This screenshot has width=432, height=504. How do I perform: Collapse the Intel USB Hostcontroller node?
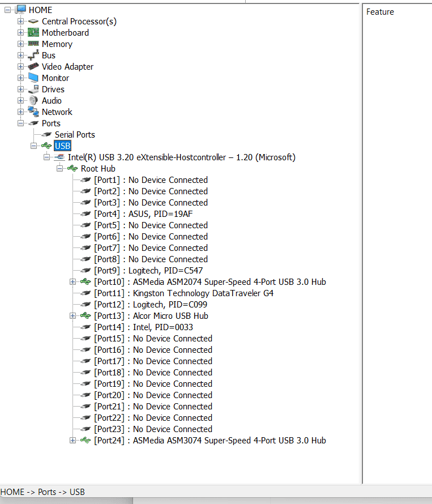46,157
